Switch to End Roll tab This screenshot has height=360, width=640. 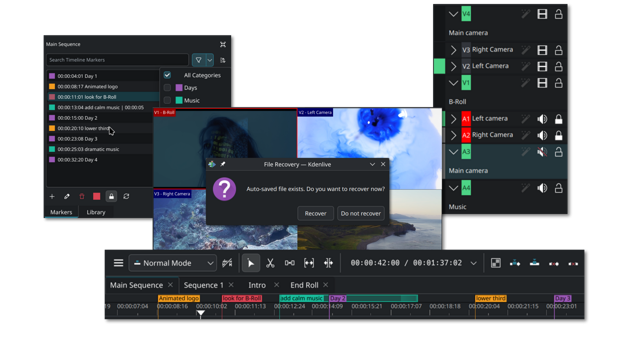click(x=304, y=285)
